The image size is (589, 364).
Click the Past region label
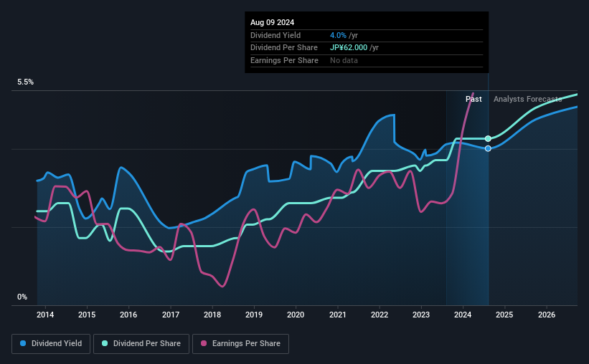coord(473,99)
